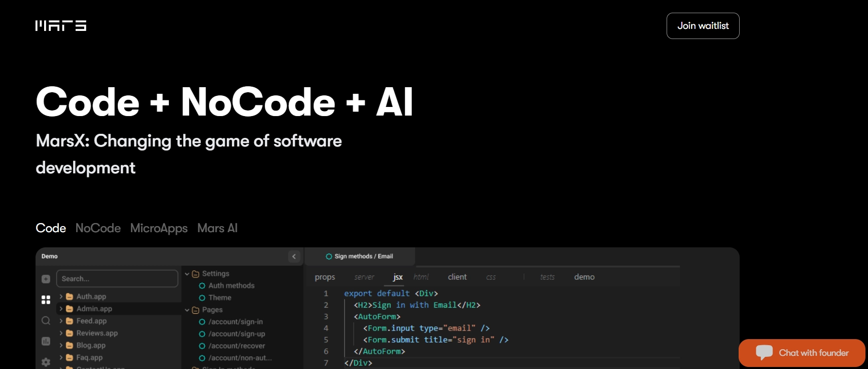Expand the Feed.app folder chevron

tap(61, 321)
